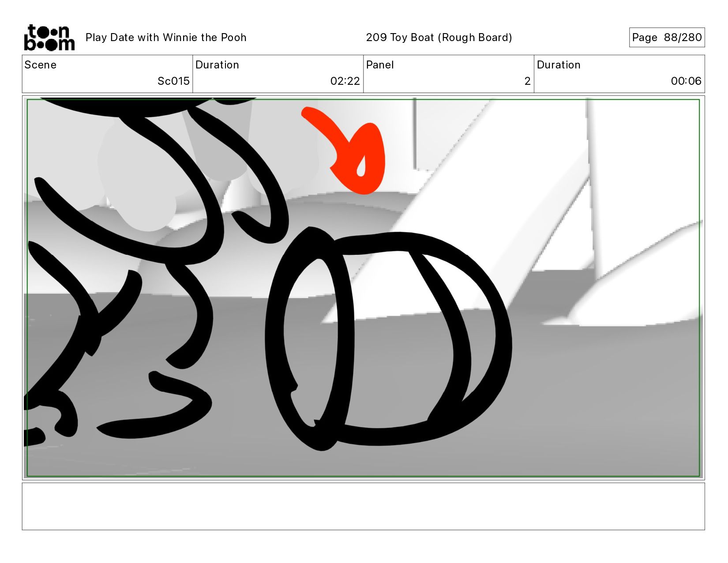Click the storyboard panel drawing
Screen dimensions: 728x563
tap(363, 288)
